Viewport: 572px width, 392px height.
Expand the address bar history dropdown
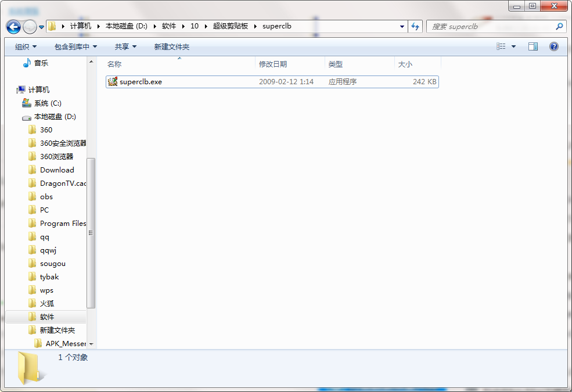pos(402,27)
